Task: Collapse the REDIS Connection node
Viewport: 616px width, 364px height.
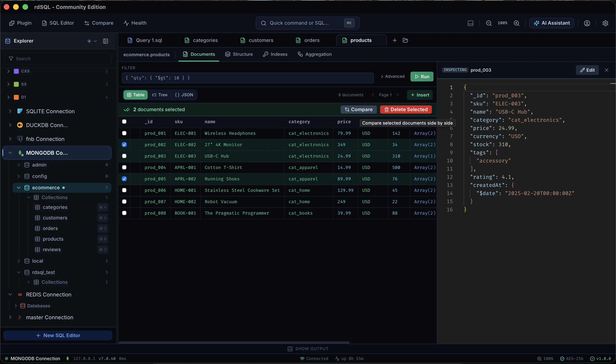Action: pos(10,294)
